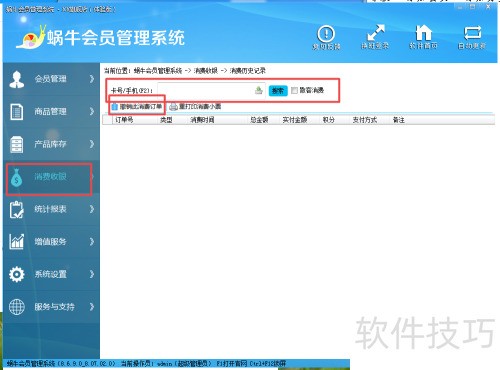The width and height of the screenshot is (500, 370).
Task: Click the 消费时间 column header
Action: (x=202, y=120)
